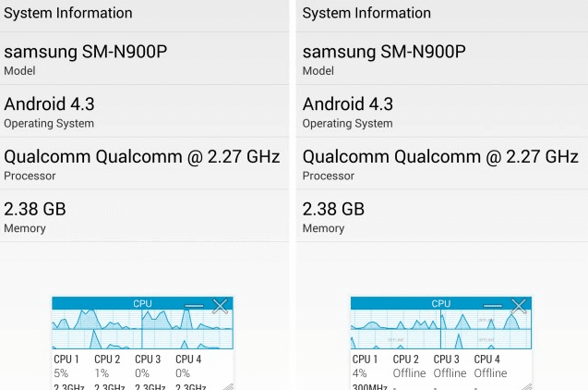Click the usage graph in the left CPU widget

point(142,330)
